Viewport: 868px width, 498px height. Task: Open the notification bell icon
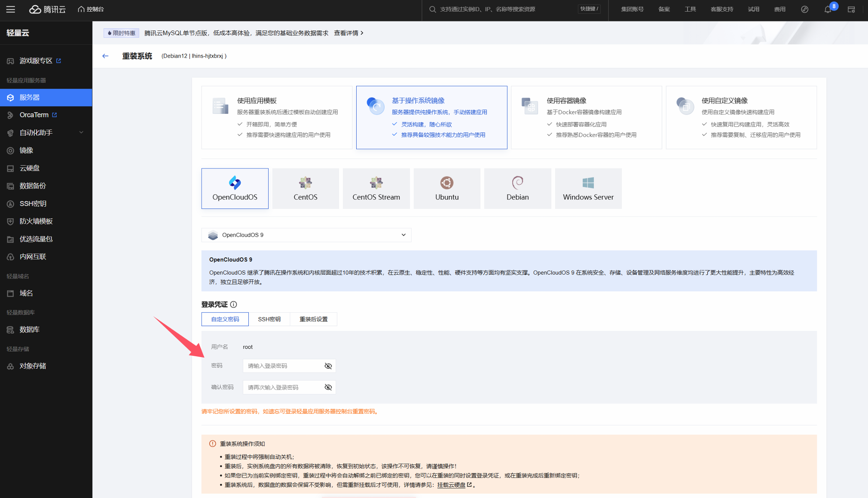pyautogui.click(x=827, y=9)
